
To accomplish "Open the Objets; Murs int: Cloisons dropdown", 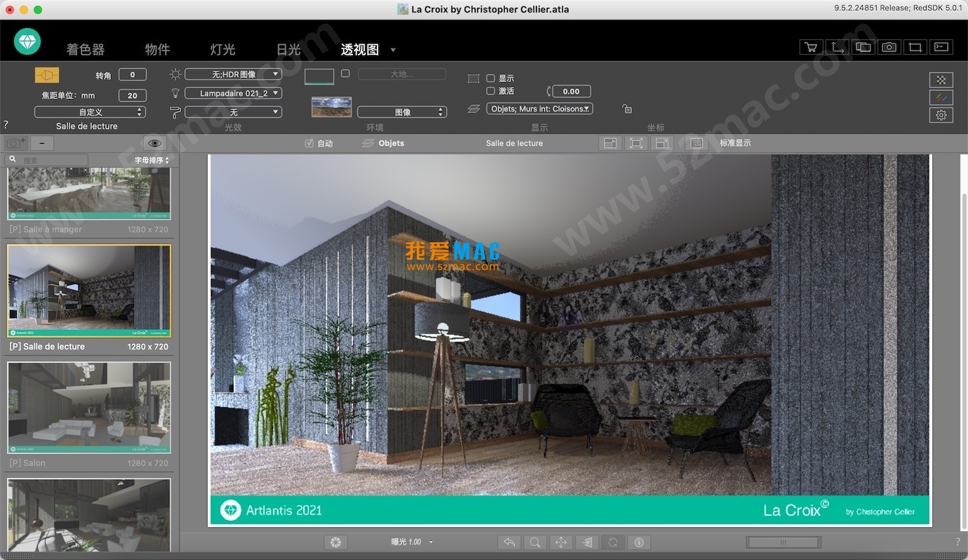I will [540, 109].
